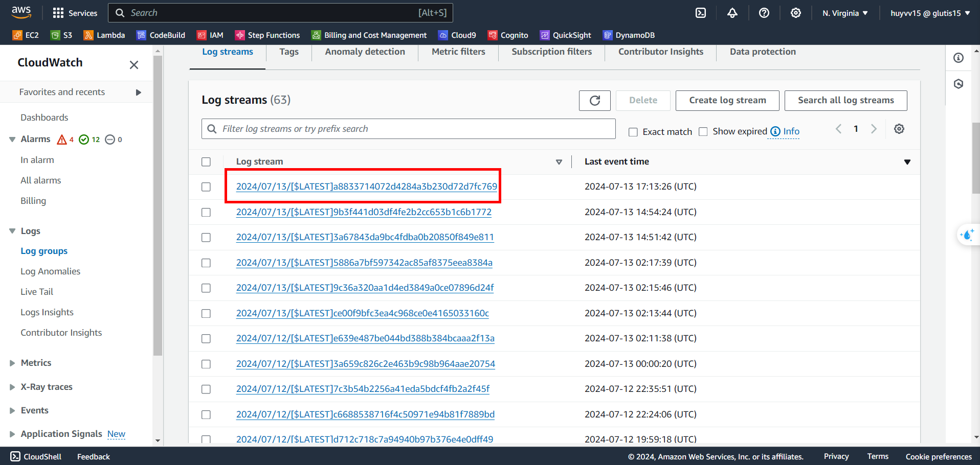Open S3 favorites shortcut

coord(61,35)
